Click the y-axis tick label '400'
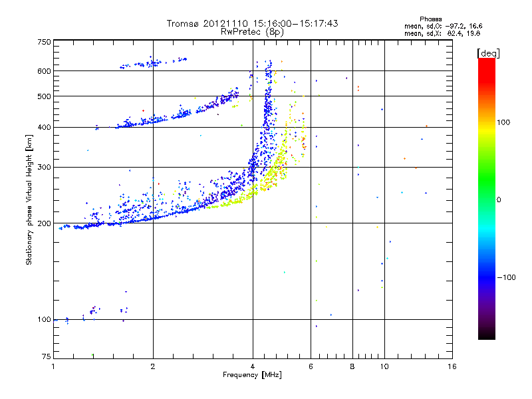 pos(44,127)
